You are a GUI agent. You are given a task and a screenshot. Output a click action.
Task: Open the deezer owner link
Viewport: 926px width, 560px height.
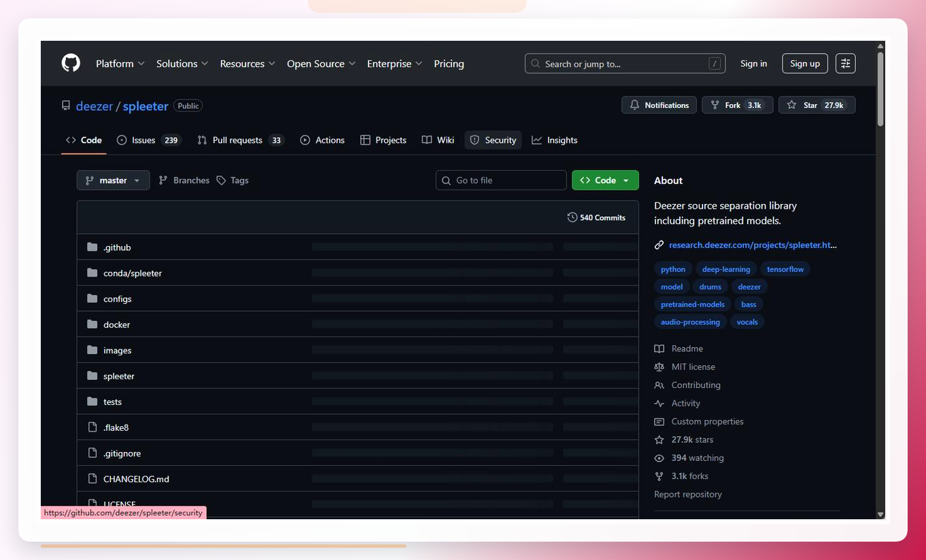coord(95,106)
